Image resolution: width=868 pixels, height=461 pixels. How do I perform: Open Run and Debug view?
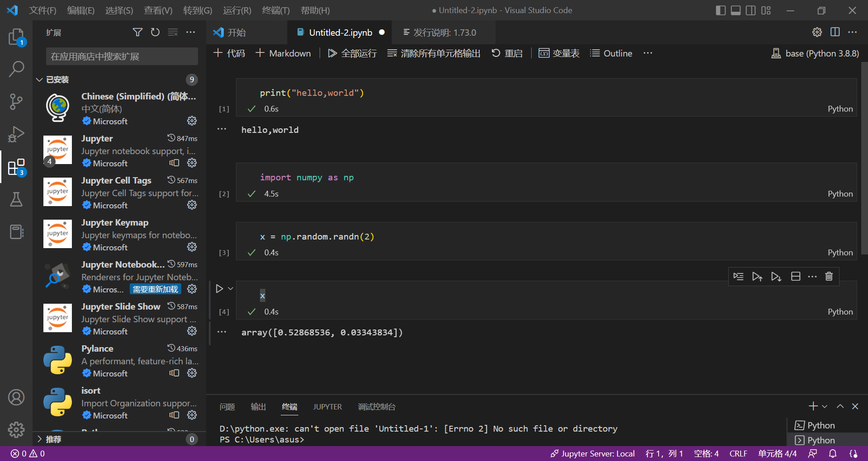[16, 134]
